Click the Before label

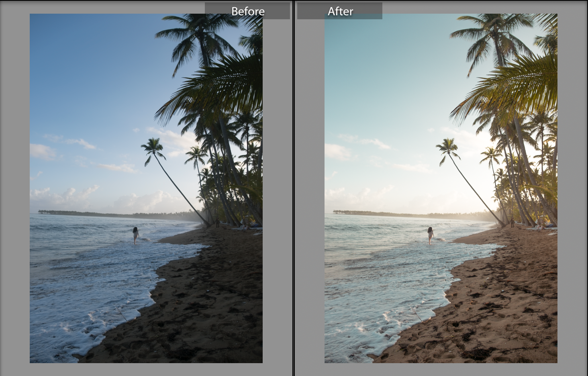point(247,11)
